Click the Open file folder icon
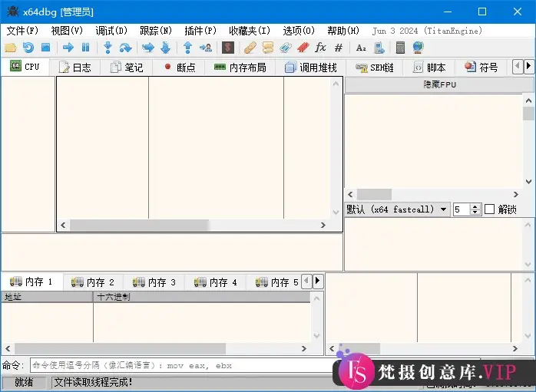Image resolution: width=536 pixels, height=392 pixels. click(x=11, y=48)
